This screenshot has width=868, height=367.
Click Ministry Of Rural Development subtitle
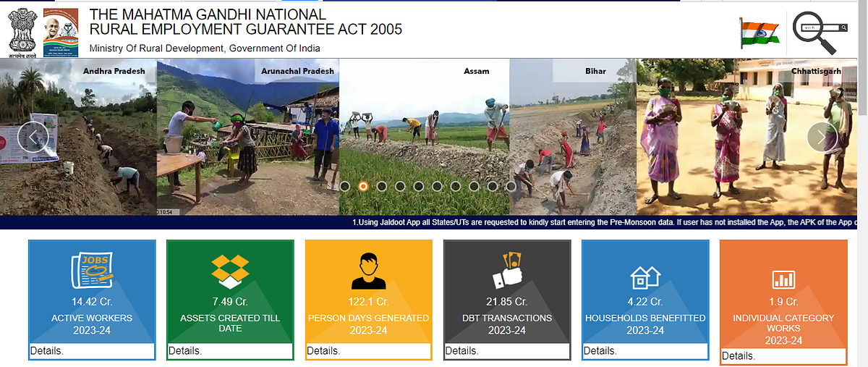[205, 48]
